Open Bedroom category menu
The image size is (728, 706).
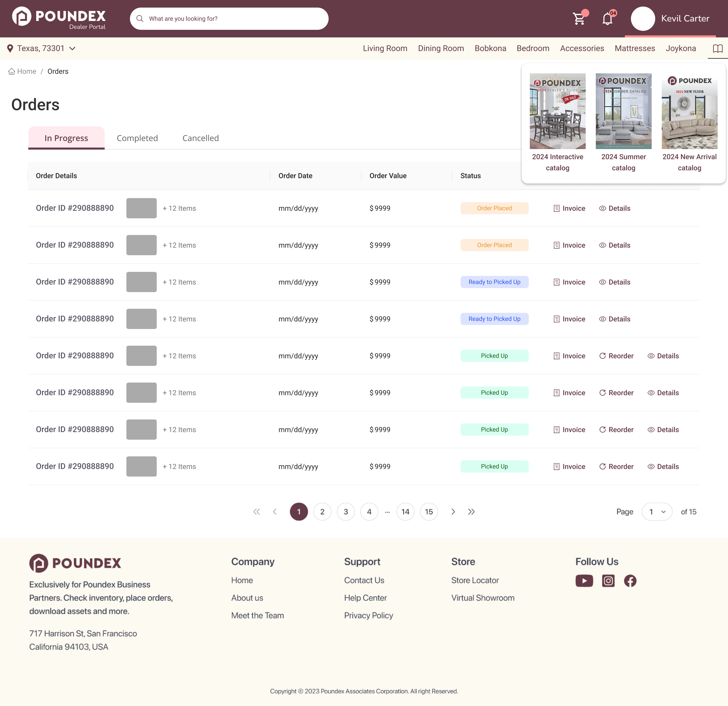[533, 48]
